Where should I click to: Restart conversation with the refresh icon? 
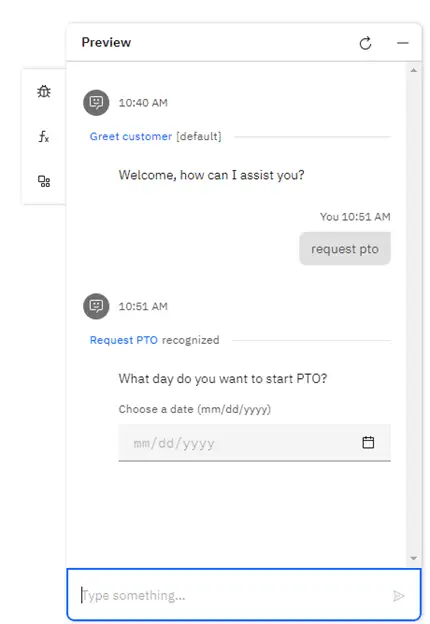[366, 43]
